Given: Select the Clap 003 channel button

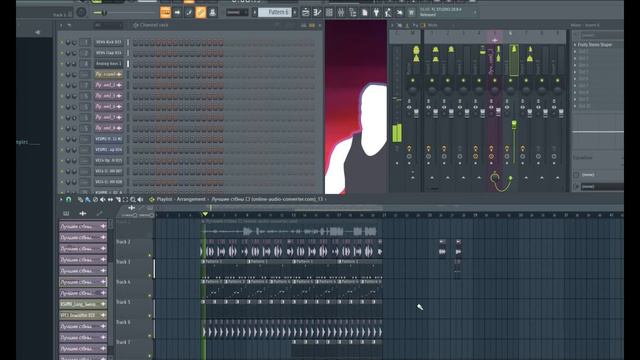Looking at the screenshot, I should [109, 53].
